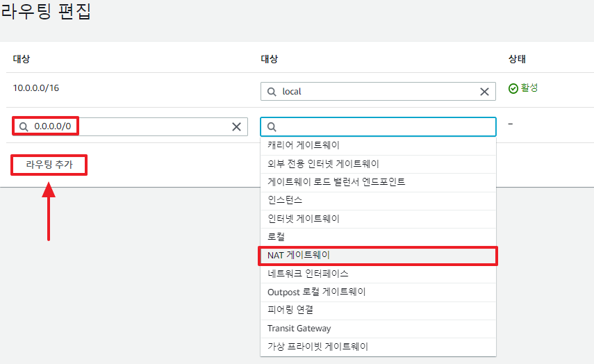Click search icon in 0.0.0.0/0 destination field
The image size is (594, 364).
(x=24, y=127)
